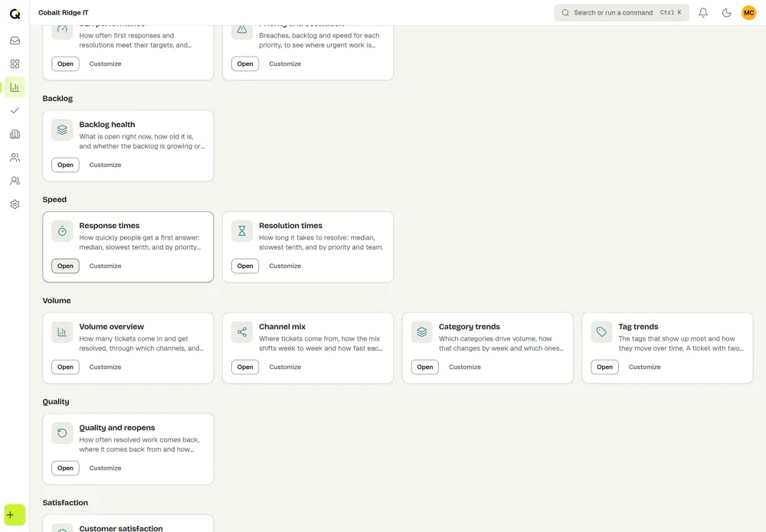This screenshot has height=532, width=766.
Task: Open the Quality and reopens report
Action: point(65,468)
